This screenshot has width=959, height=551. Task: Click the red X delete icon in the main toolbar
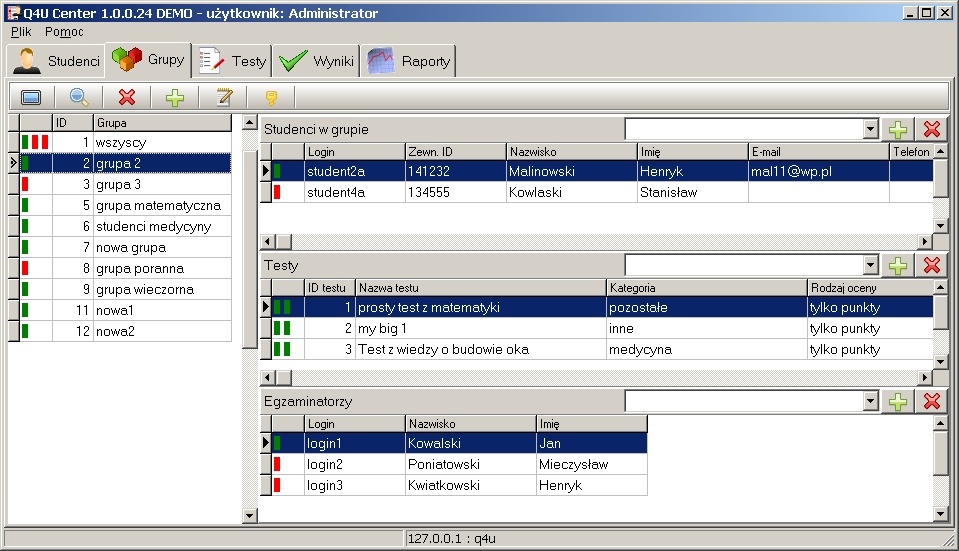click(127, 97)
